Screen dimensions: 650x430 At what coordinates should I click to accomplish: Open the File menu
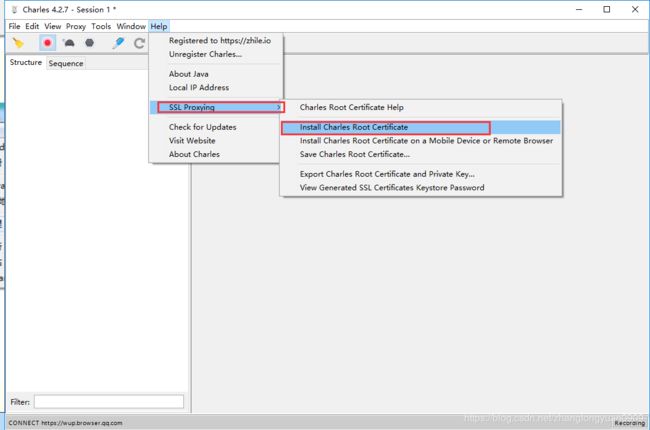coord(14,26)
